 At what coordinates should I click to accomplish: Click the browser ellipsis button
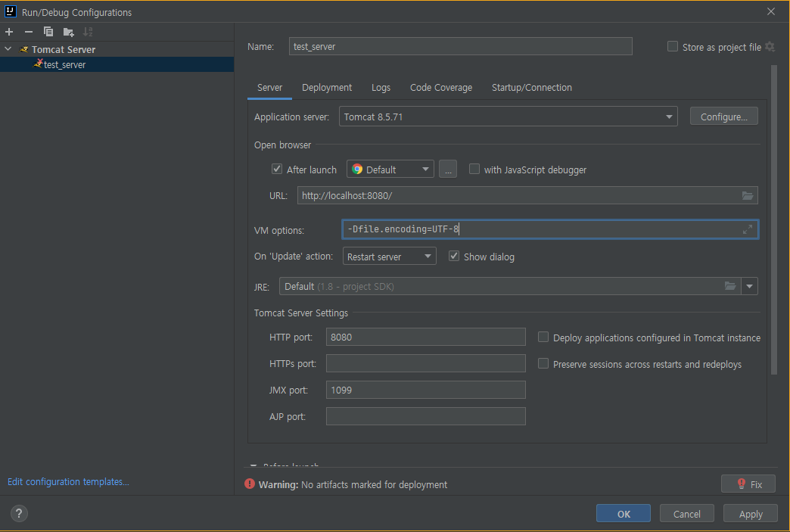(448, 170)
